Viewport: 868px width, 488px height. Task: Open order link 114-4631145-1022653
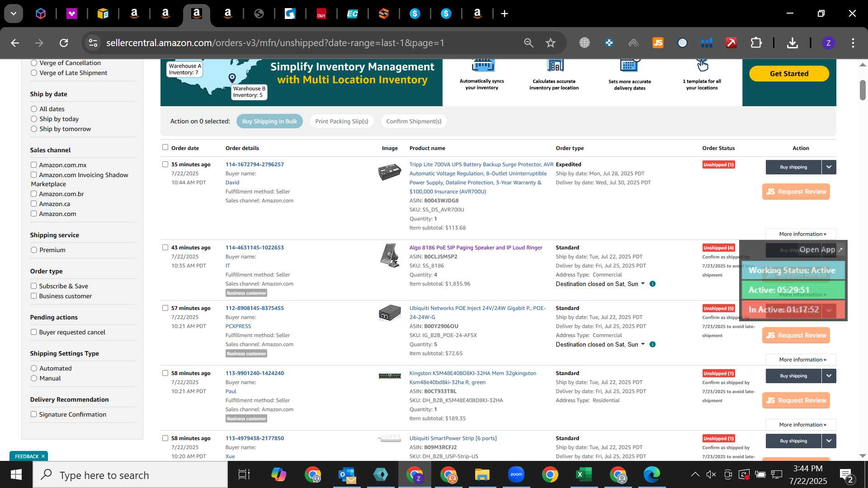click(x=255, y=248)
